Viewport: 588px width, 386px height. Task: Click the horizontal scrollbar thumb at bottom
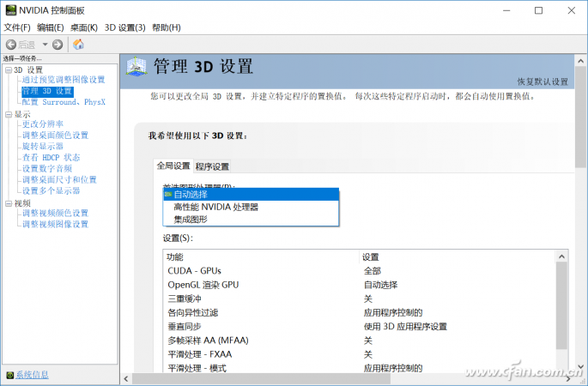(x=261, y=379)
